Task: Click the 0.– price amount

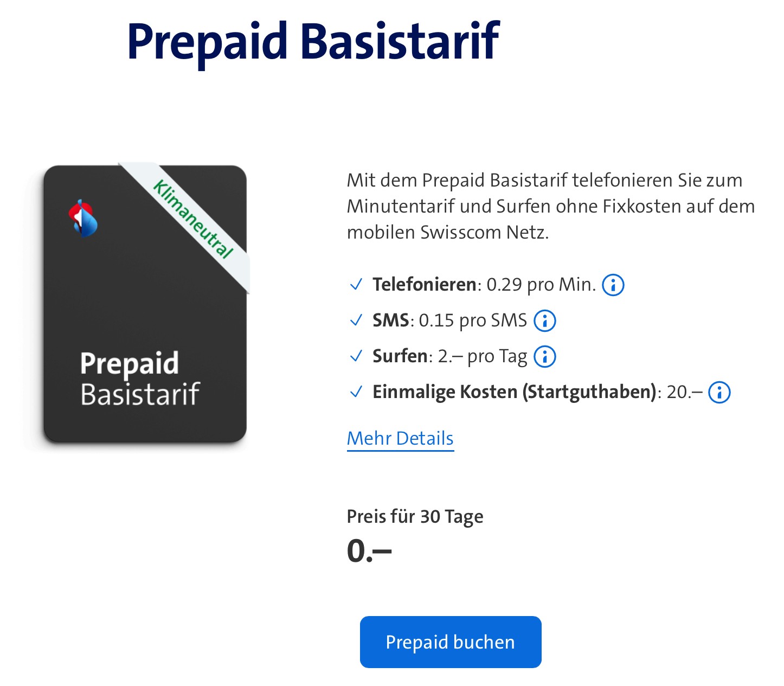Action: (x=369, y=551)
